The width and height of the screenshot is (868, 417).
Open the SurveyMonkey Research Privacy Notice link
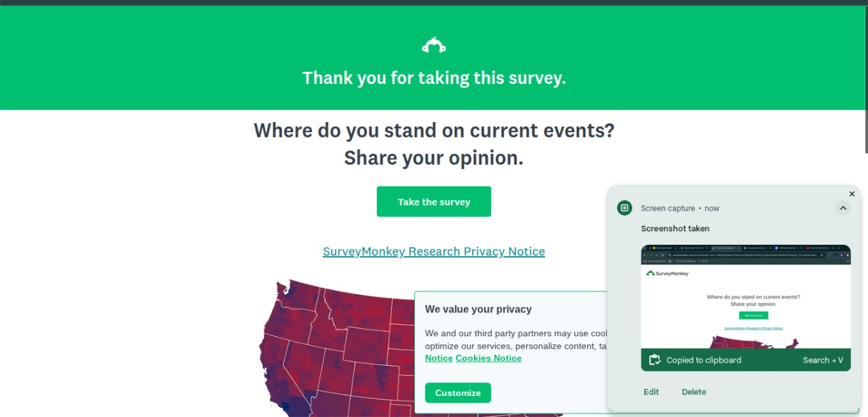pos(434,252)
